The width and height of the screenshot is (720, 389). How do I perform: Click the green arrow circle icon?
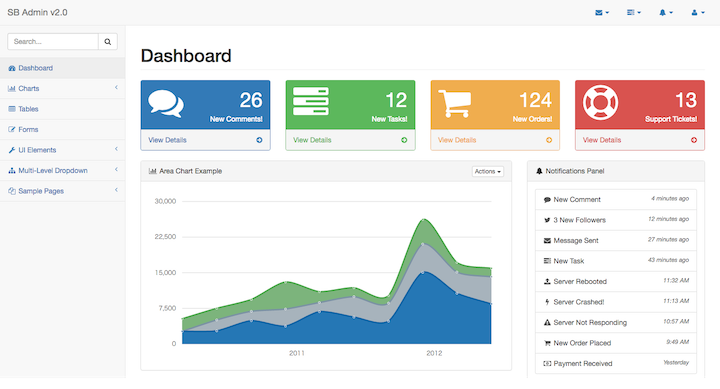pos(404,140)
